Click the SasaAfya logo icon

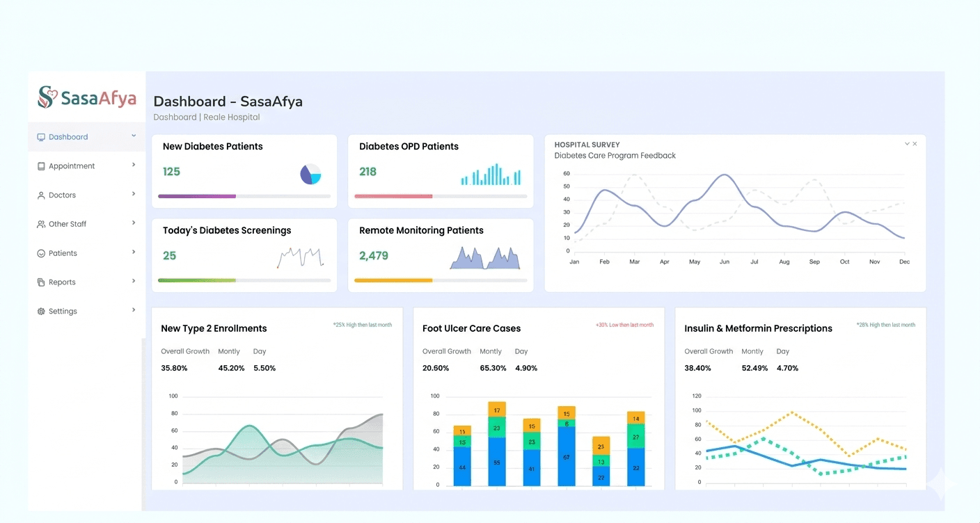click(x=46, y=97)
